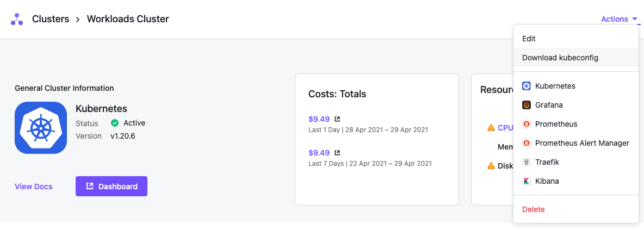Click the CPU resource link

coord(506,128)
